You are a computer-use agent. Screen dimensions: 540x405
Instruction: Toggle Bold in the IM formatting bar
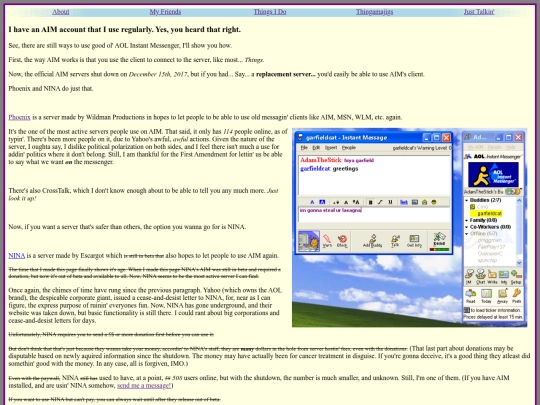coord(371,202)
